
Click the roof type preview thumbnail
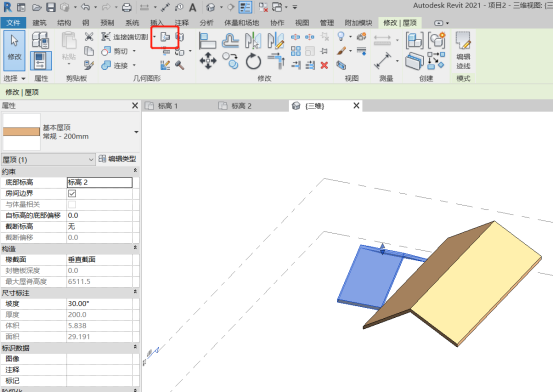(22, 132)
